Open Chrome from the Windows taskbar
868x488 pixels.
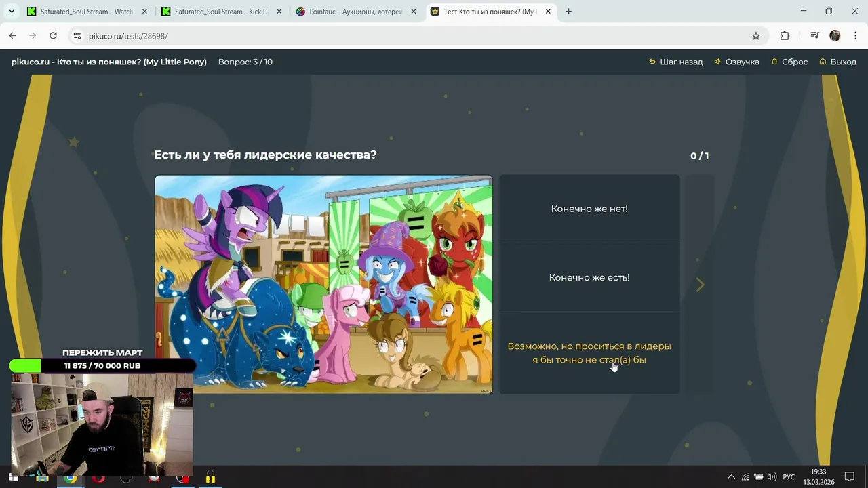71,478
